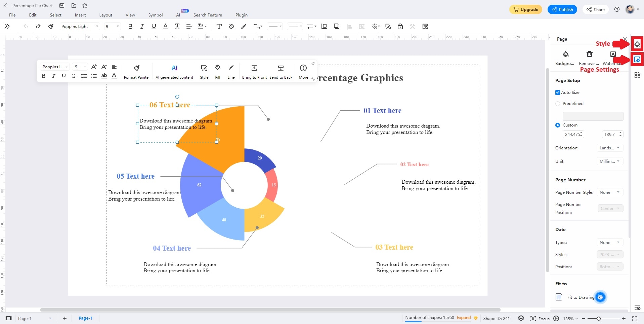Click the connector tool icon in toolbar
This screenshot has width=644, height=324.
tap(257, 26)
